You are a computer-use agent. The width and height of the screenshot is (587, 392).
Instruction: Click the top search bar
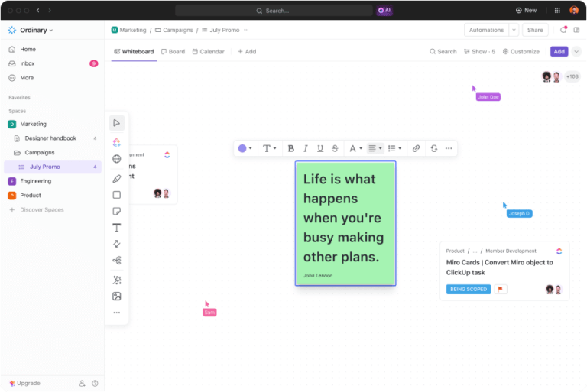tap(273, 11)
